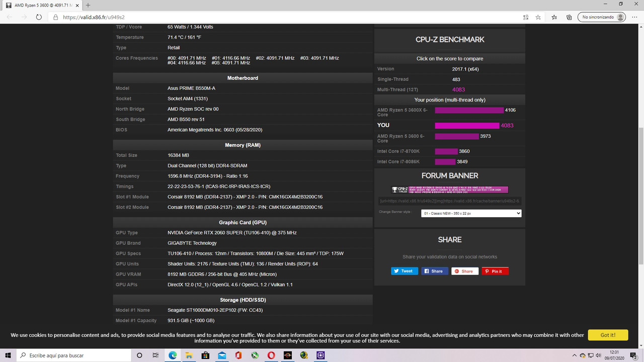The height and width of the screenshot is (362, 644).
Task: Open the Windows Start menu
Action: [x=9, y=355]
